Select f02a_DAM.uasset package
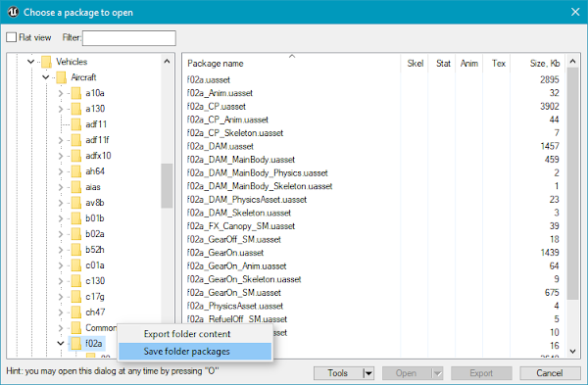Screen dimensions: 588x385 [x=220, y=146]
